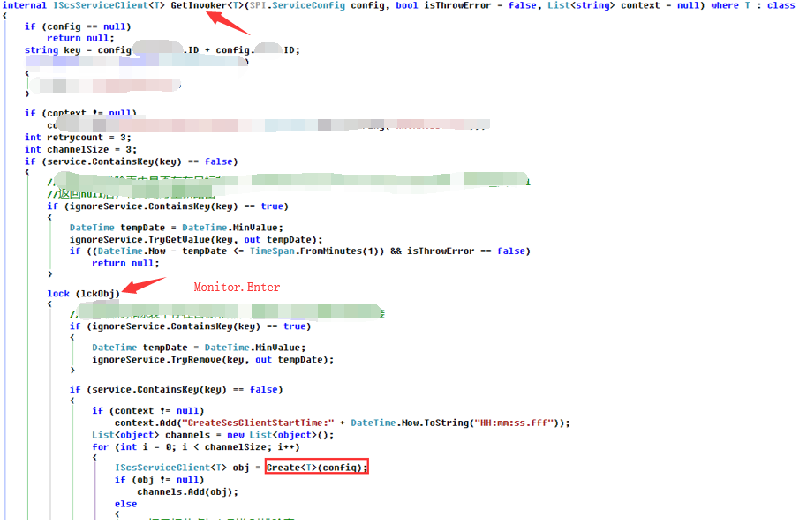Click the Create<T>(config); call

tap(316, 468)
